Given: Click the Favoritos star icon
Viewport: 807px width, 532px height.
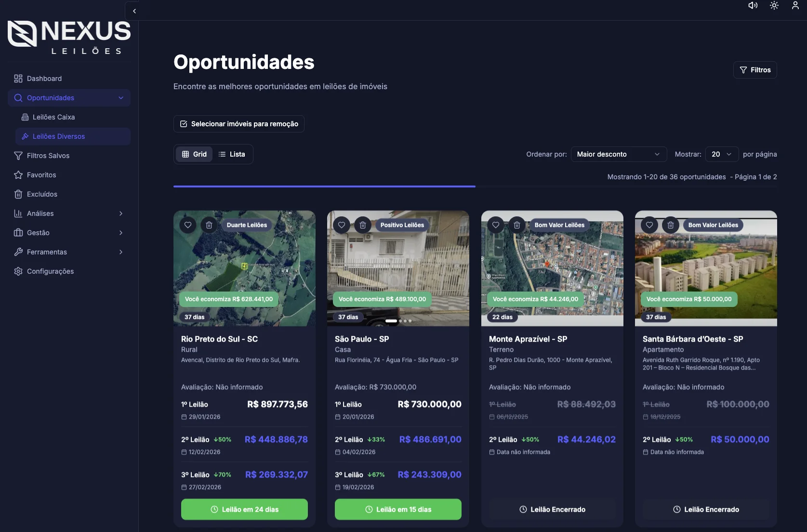Looking at the screenshot, I should [x=18, y=175].
